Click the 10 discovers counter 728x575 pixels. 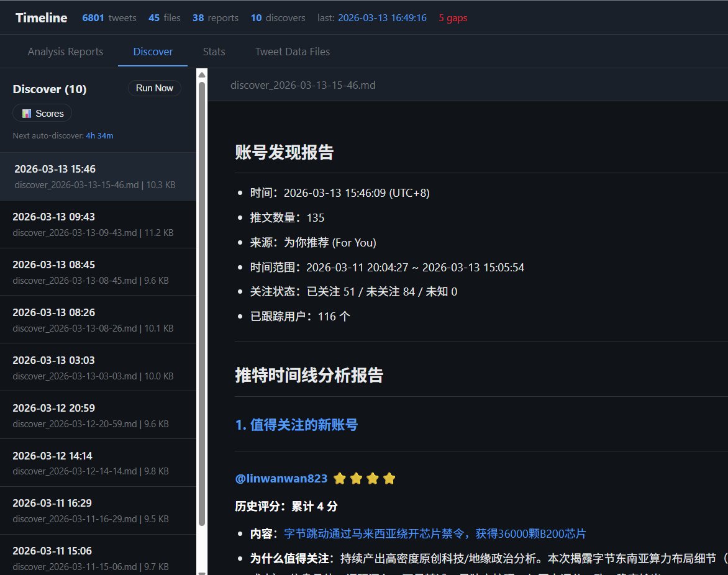(278, 17)
